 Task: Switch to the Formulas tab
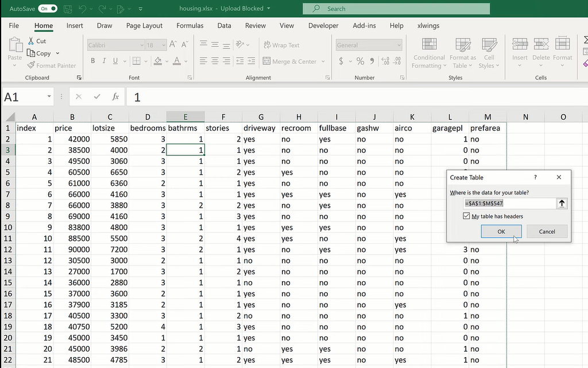(x=189, y=25)
